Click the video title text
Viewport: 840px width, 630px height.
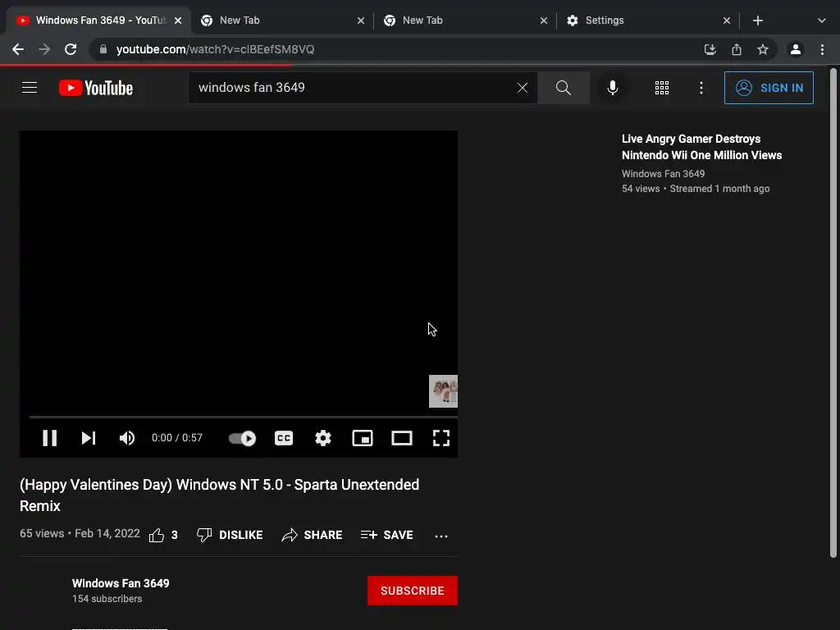point(220,495)
